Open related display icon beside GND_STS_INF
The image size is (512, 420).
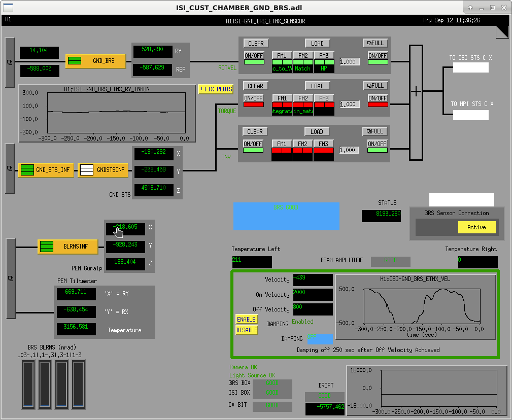point(10,168)
